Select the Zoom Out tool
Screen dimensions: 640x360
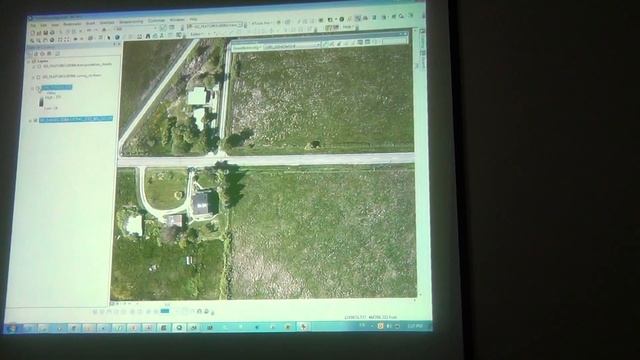[38, 40]
